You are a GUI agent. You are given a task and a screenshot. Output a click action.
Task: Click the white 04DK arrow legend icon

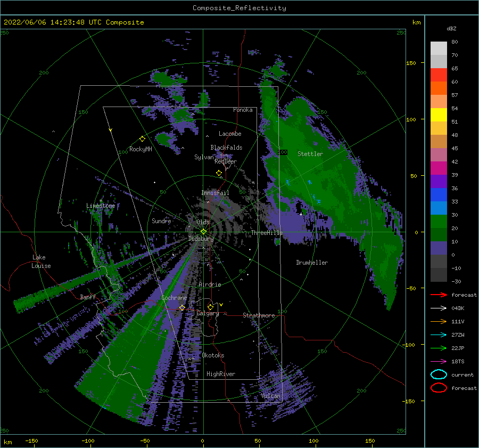click(x=439, y=308)
